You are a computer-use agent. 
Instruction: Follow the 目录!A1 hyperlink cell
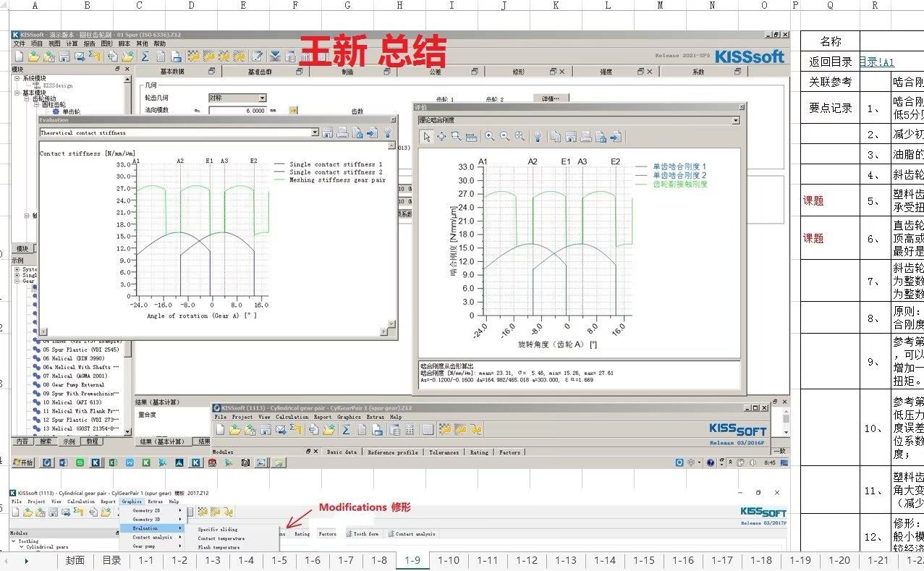click(x=877, y=62)
